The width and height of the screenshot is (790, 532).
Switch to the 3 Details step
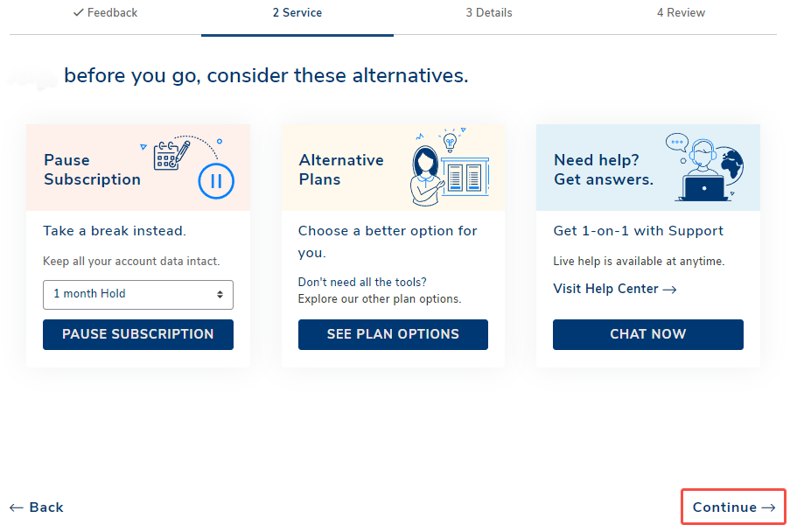pos(488,13)
